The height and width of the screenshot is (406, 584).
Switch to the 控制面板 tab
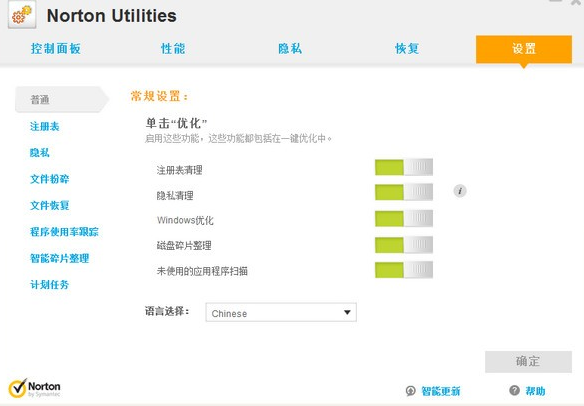[56, 48]
